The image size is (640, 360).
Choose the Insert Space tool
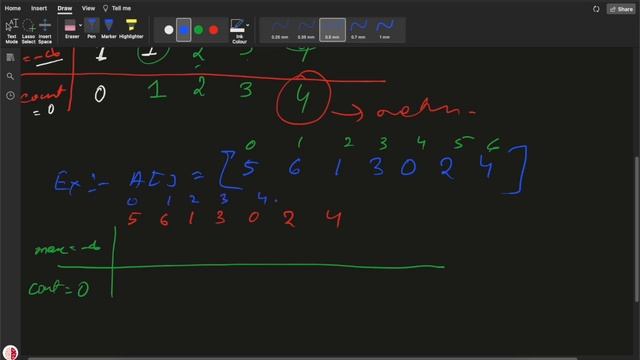click(x=45, y=31)
